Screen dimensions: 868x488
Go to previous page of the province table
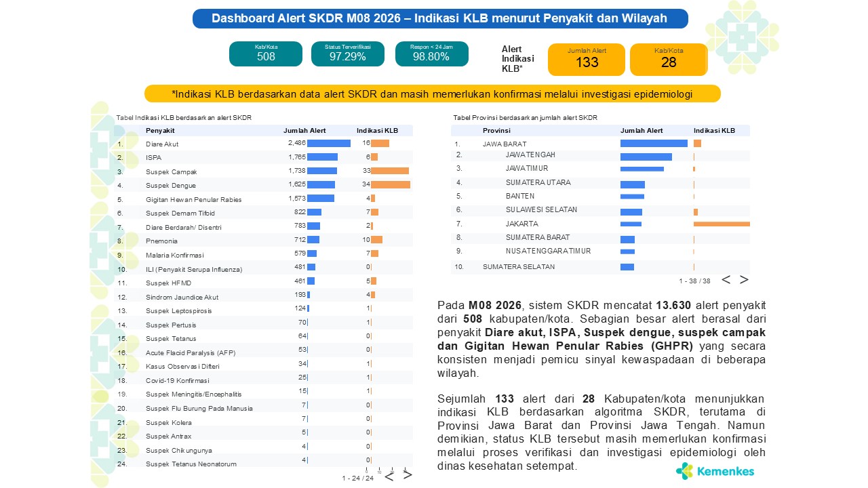point(726,280)
